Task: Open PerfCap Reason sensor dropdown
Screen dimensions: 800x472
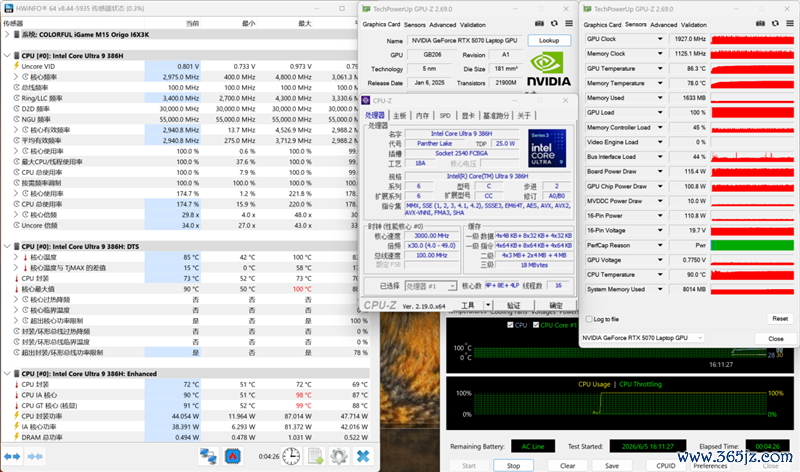Action: pos(660,245)
